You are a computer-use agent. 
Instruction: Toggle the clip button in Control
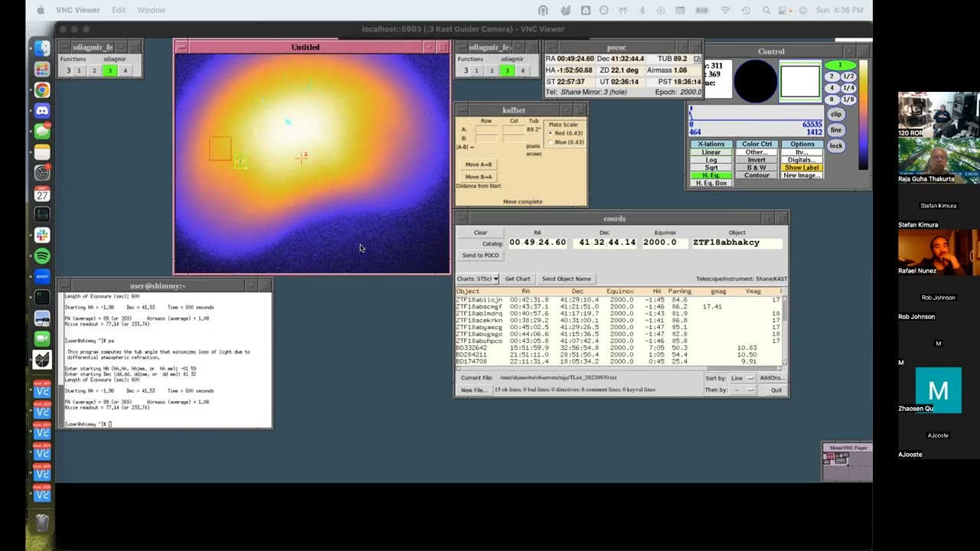[836, 114]
